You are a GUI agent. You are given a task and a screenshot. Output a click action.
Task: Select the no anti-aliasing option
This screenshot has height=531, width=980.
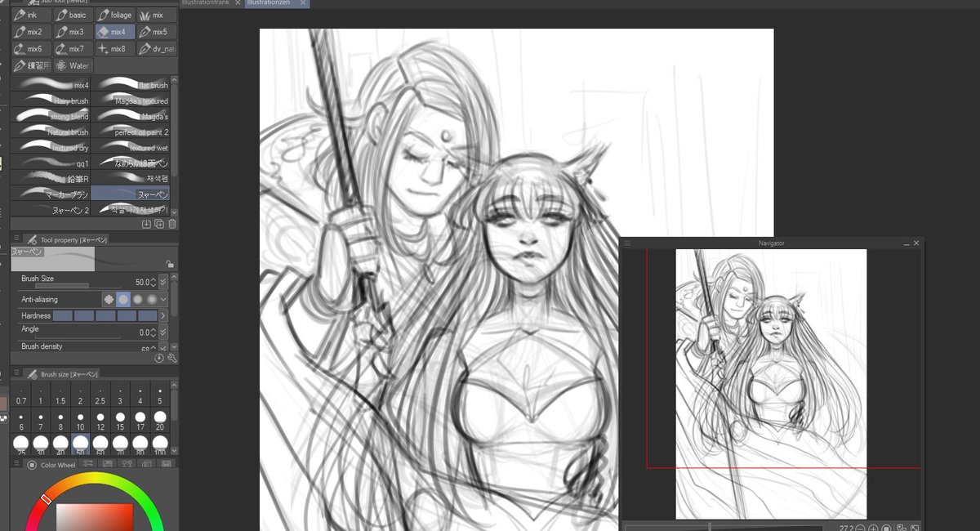(109, 300)
